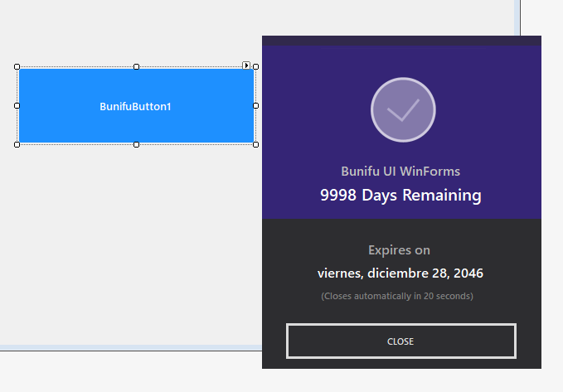
Task: Click '(Closes automatically in 20 seconds)' text
Action: coord(397,296)
